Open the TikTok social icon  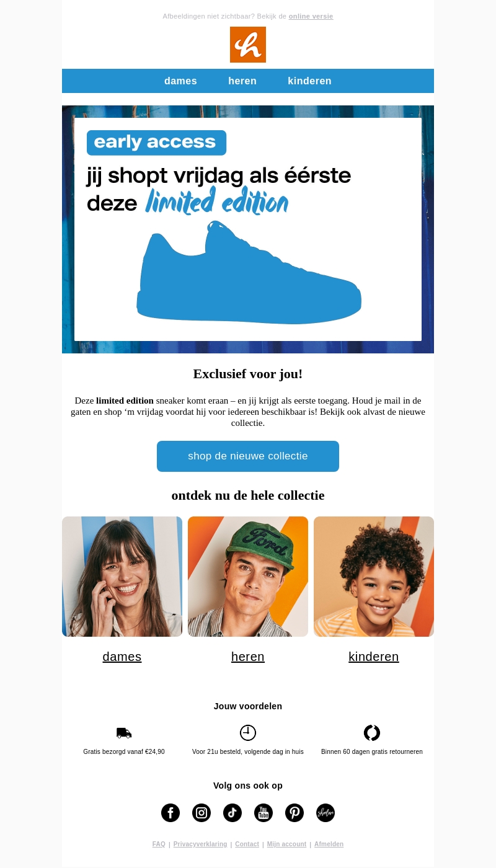(232, 813)
